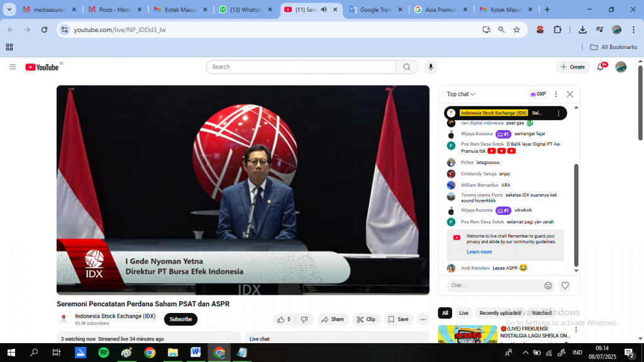Open options for FREKUENSI recommended video
Image resolution: width=644 pixels, height=362 pixels.
[x=576, y=329]
